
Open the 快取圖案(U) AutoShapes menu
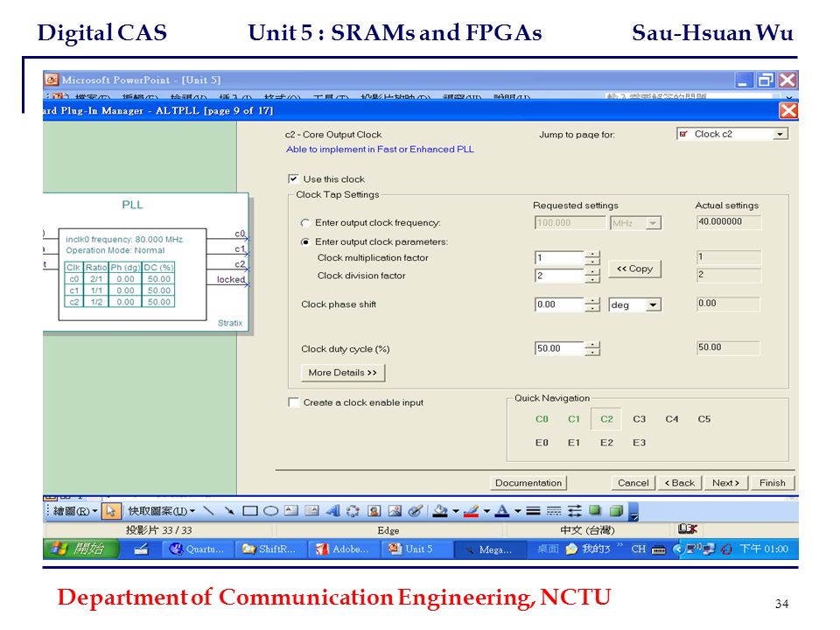click(x=161, y=511)
